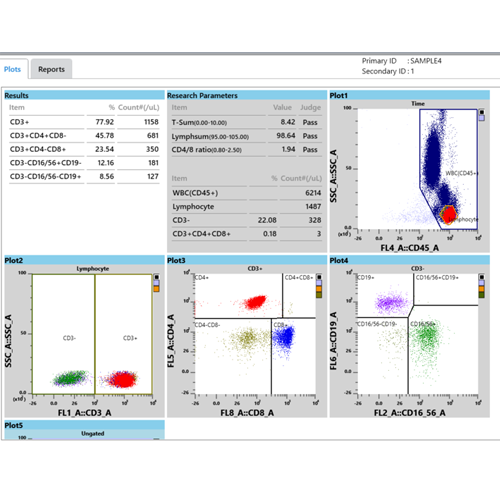
Task: Select dark green swatch in Plot4 legend
Action: point(481,295)
